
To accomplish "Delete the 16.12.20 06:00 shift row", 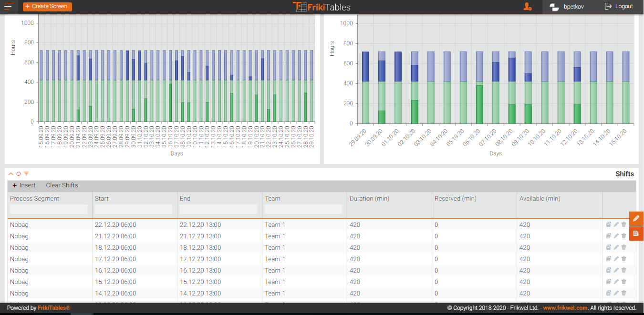I will click(623, 270).
